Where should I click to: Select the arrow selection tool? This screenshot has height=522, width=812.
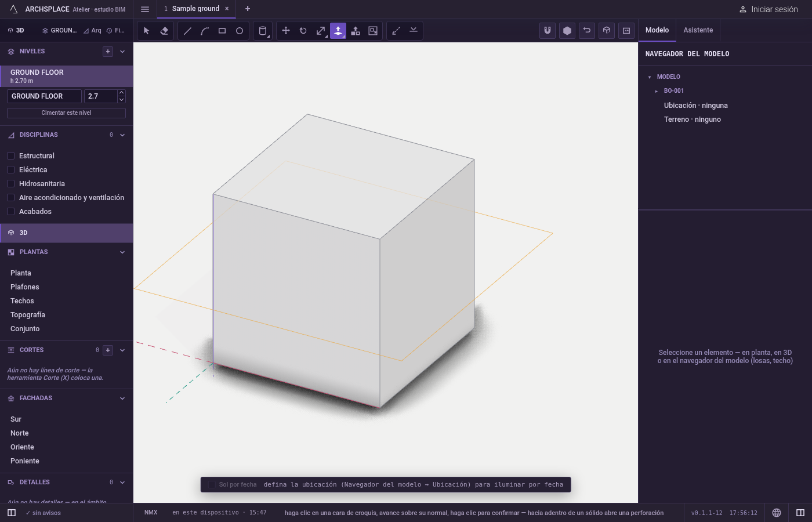point(146,31)
